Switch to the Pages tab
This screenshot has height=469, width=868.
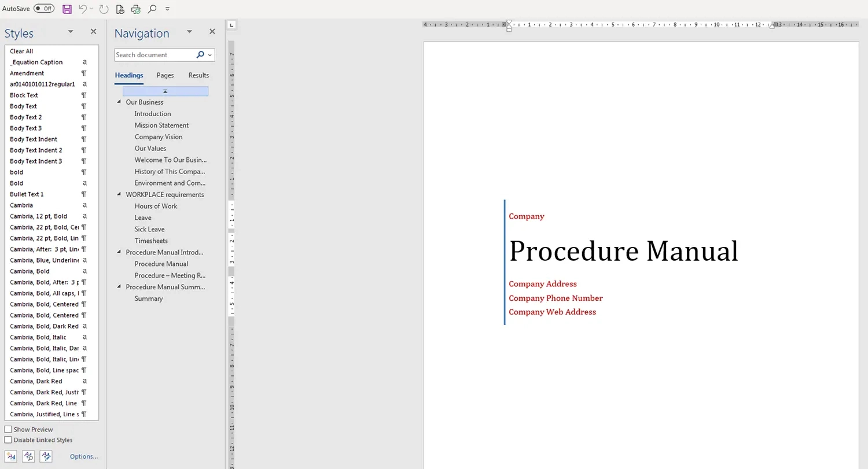click(x=165, y=75)
